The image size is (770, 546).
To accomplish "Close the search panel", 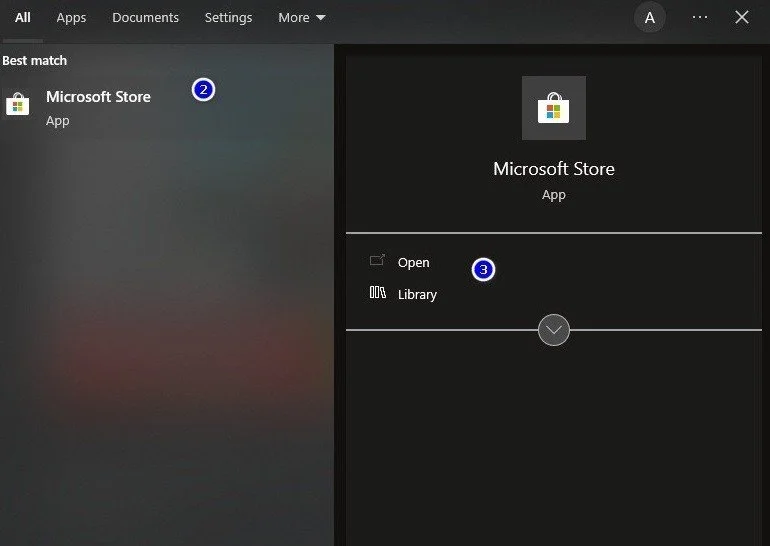I will [742, 17].
